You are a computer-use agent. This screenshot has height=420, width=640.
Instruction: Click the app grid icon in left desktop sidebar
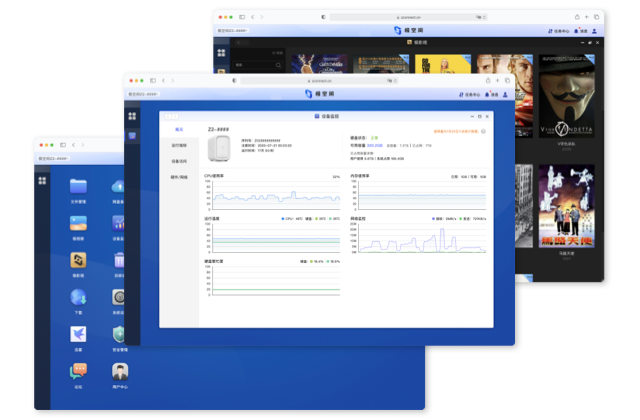42,180
